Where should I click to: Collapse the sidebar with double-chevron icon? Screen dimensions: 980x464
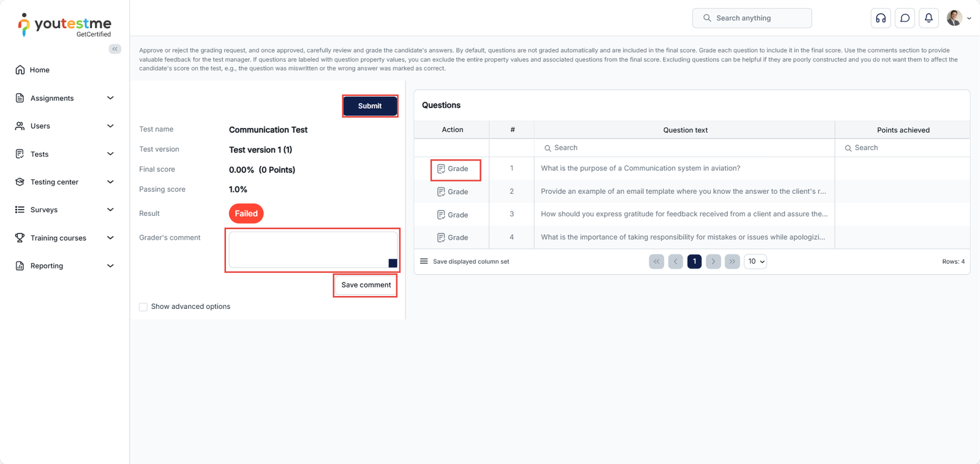(x=115, y=49)
